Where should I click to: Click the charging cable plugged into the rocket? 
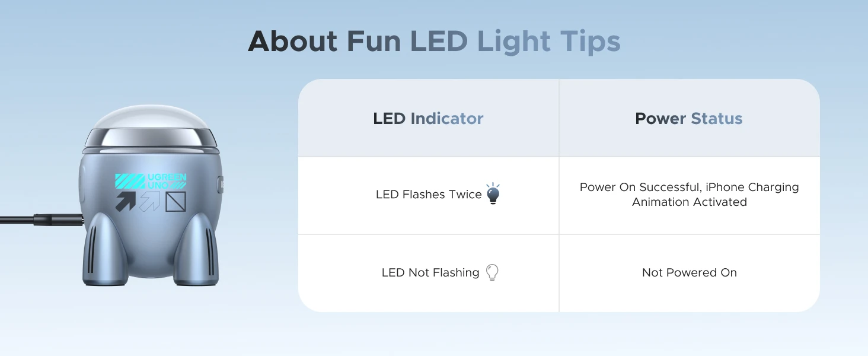coord(36,220)
